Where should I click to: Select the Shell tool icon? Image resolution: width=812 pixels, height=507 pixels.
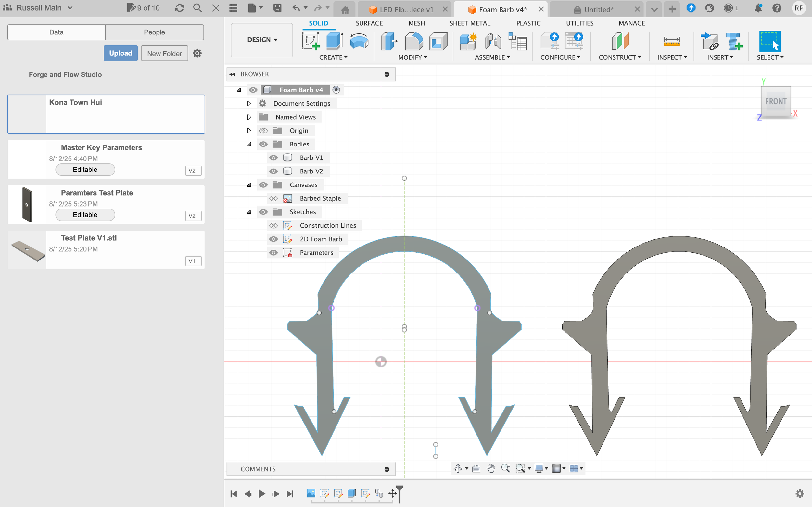[438, 42]
